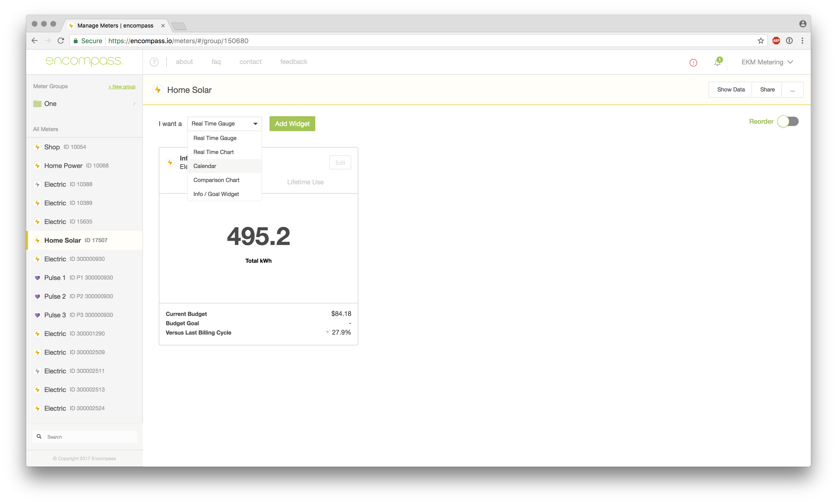The height and width of the screenshot is (504, 837).
Task: Click the browser reload icon
Action: [x=61, y=41]
